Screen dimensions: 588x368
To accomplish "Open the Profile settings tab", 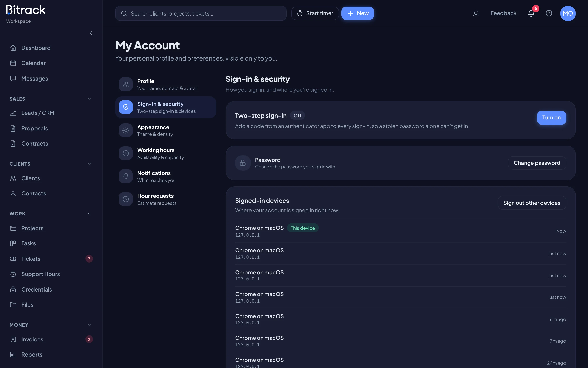I will click(166, 84).
